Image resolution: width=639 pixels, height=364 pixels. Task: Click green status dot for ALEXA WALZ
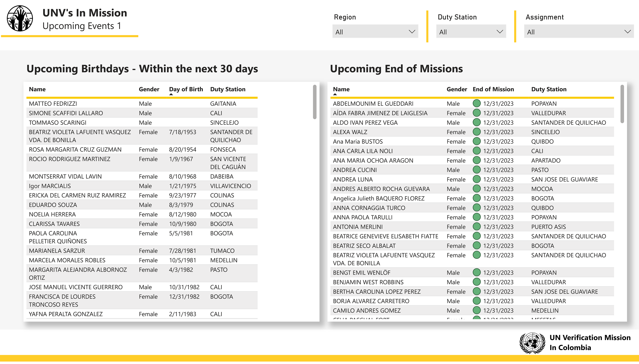[x=477, y=132]
